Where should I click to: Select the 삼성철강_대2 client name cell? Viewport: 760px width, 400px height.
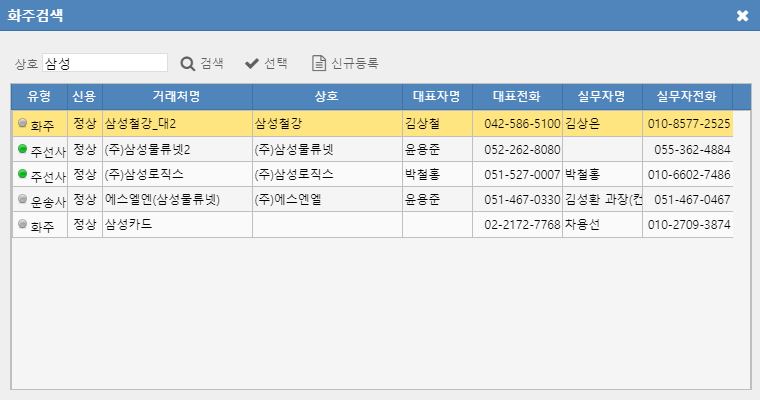pyautogui.click(x=177, y=124)
